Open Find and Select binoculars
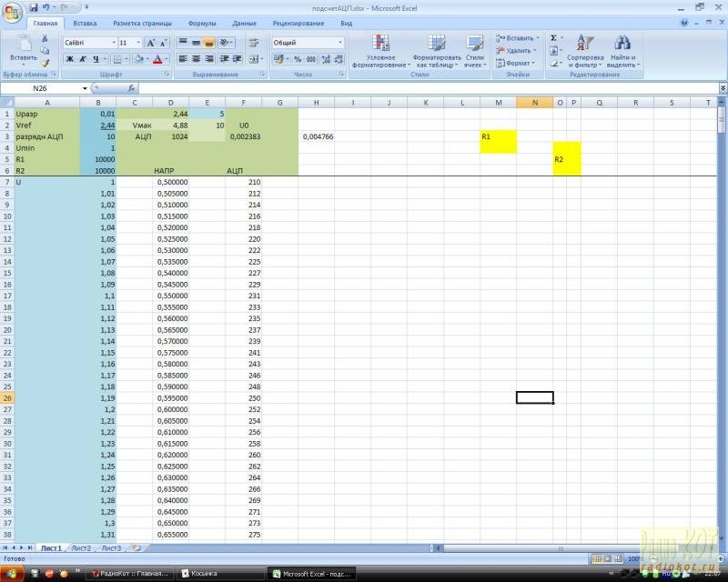 point(622,52)
